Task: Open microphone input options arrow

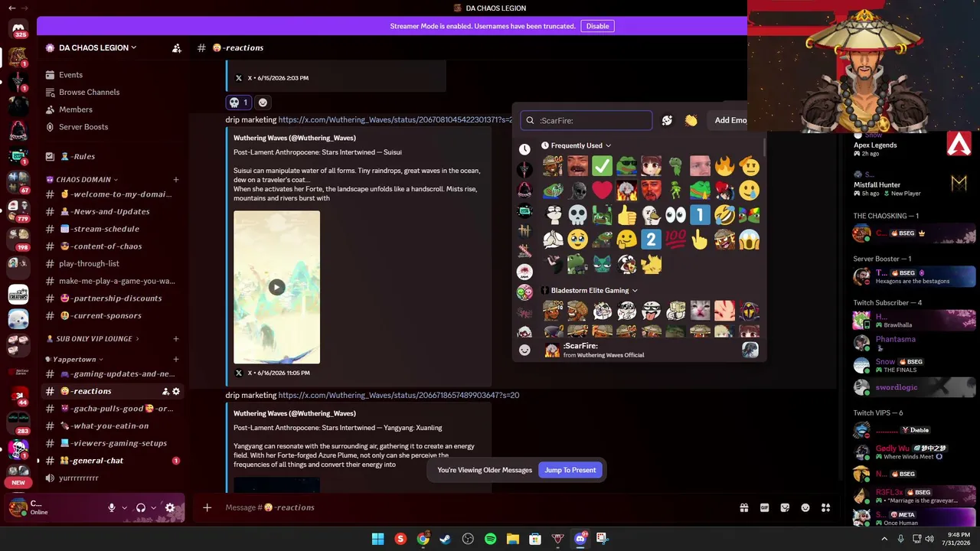Action: (124, 507)
